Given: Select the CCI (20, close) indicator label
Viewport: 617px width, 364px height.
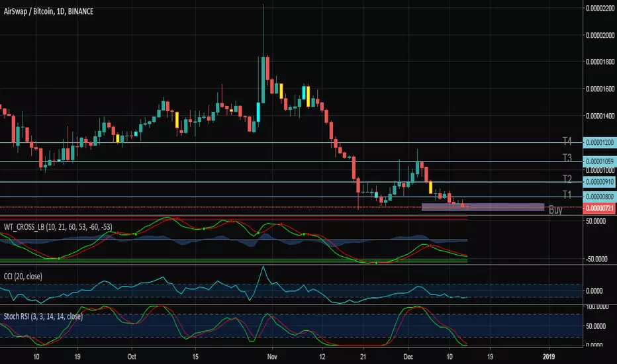Looking at the screenshot, I should [x=23, y=277].
